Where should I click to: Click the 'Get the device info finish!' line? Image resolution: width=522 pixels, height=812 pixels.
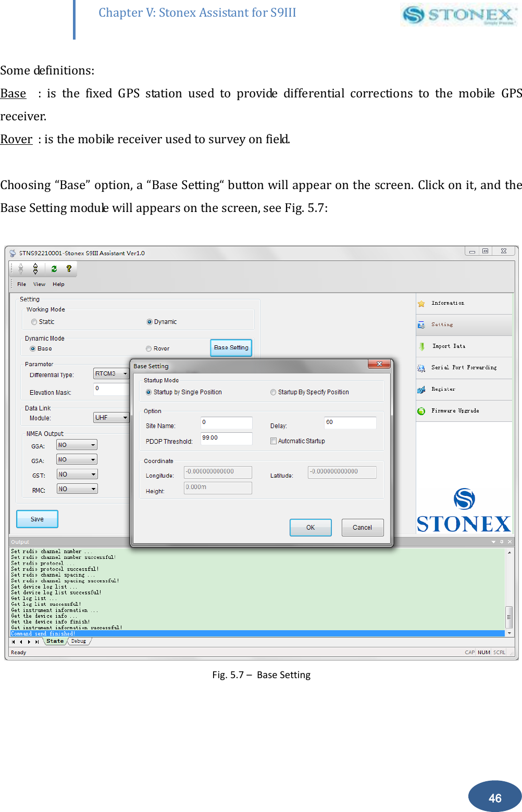point(51,622)
